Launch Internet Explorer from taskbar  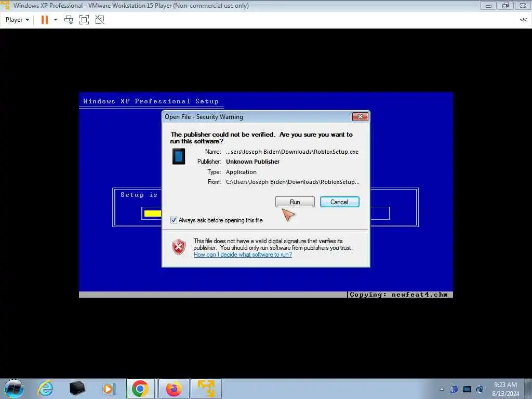coord(46,389)
